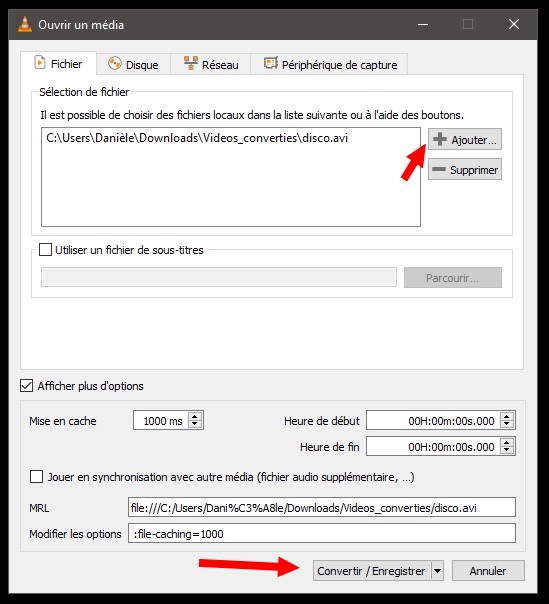Switch to the Réseau tab
The image size is (549, 604).
211,64
